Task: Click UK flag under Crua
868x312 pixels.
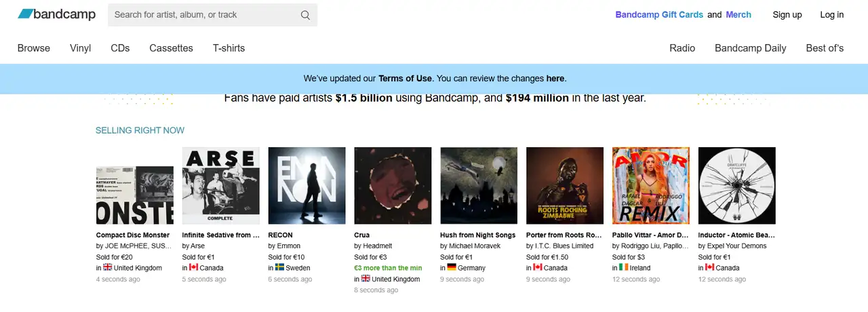Action: click(x=366, y=278)
